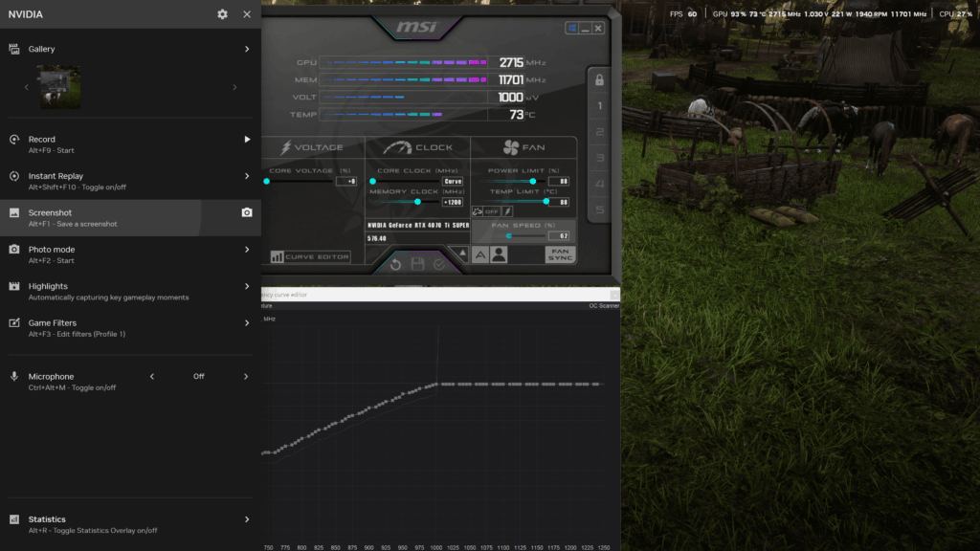The image size is (980, 551).
Task: Select Afterburner profile slot 3
Action: pos(599,158)
